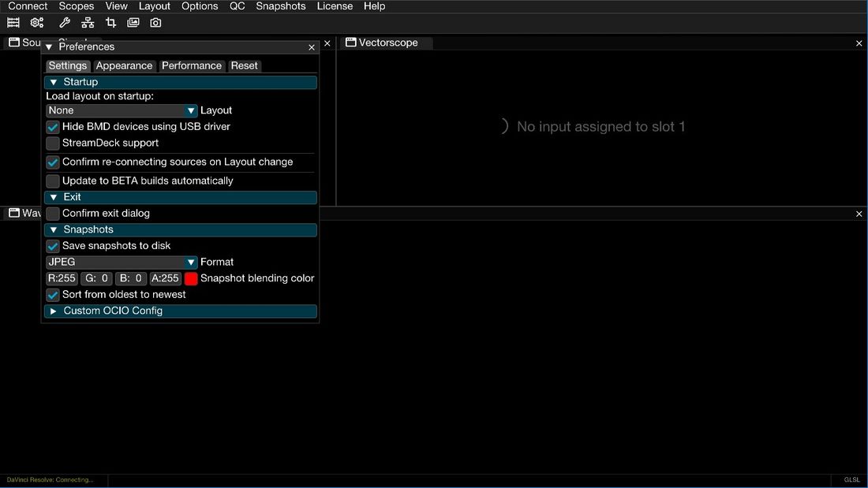
Task: Open the Options menu
Action: (200, 6)
